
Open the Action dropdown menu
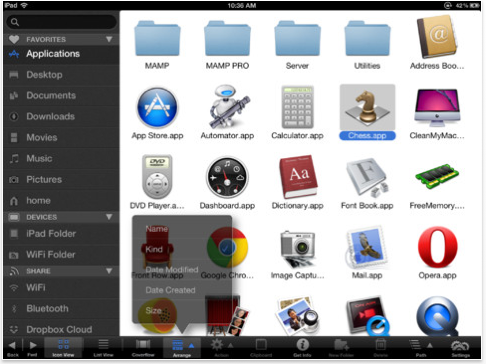pyautogui.click(x=221, y=348)
